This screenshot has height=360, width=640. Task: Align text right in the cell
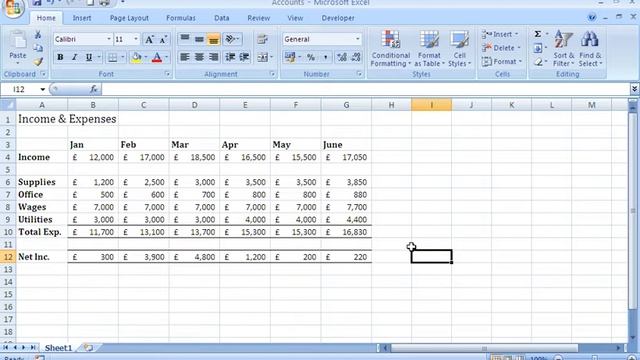click(x=213, y=57)
